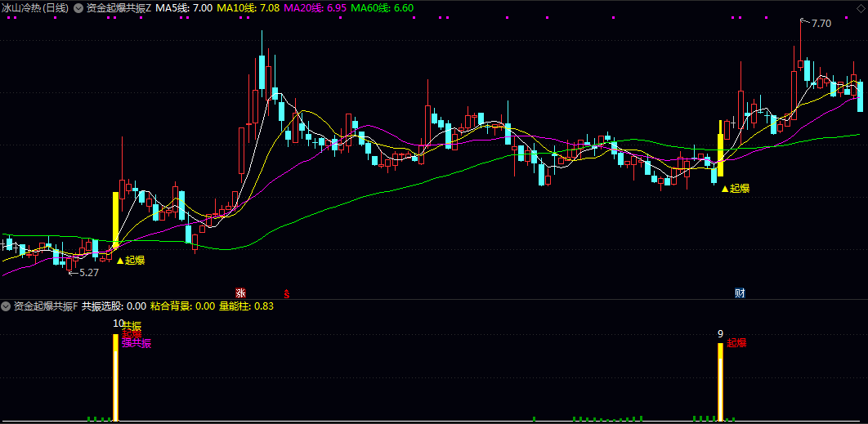Viewport: 868px width, 424px height.
Task: Click the 共振选股: 0.00 readout
Action: click(114, 306)
